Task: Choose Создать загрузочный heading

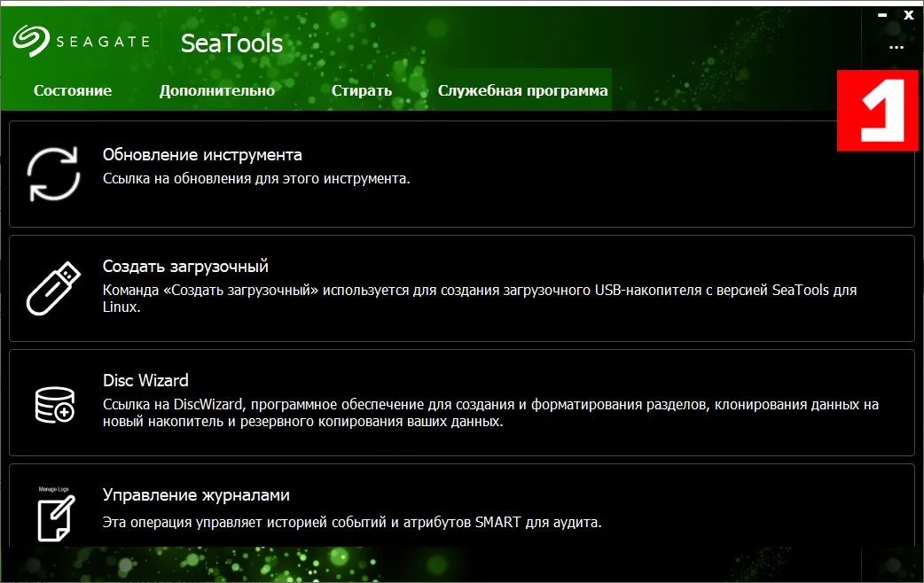Action: (185, 267)
